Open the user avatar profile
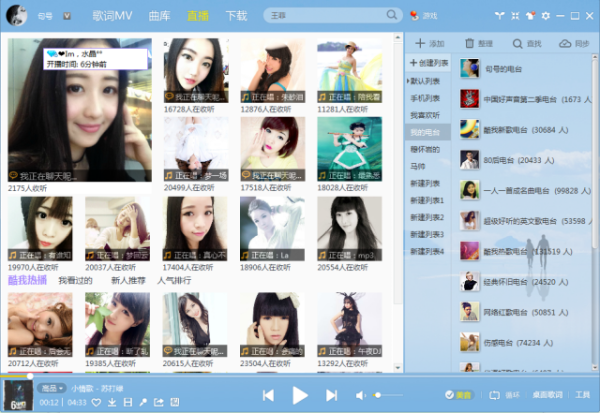This screenshot has width=600, height=413. click(16, 15)
